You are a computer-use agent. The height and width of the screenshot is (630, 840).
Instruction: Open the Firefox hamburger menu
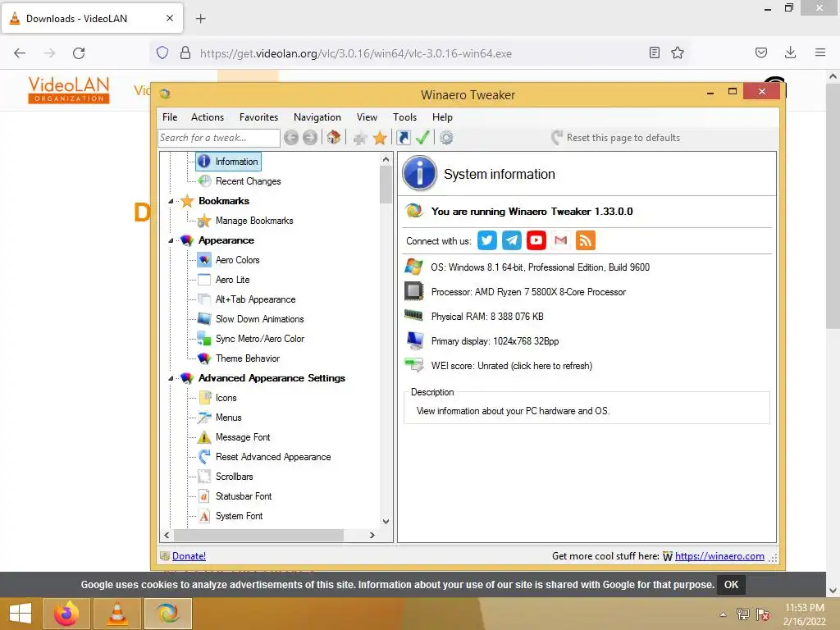pyautogui.click(x=820, y=52)
